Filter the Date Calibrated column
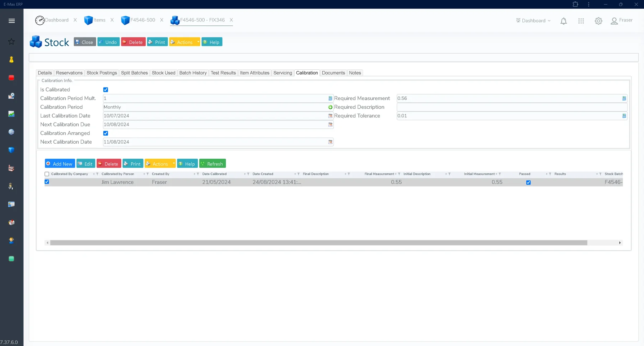The width and height of the screenshot is (644, 346). pyautogui.click(x=248, y=174)
